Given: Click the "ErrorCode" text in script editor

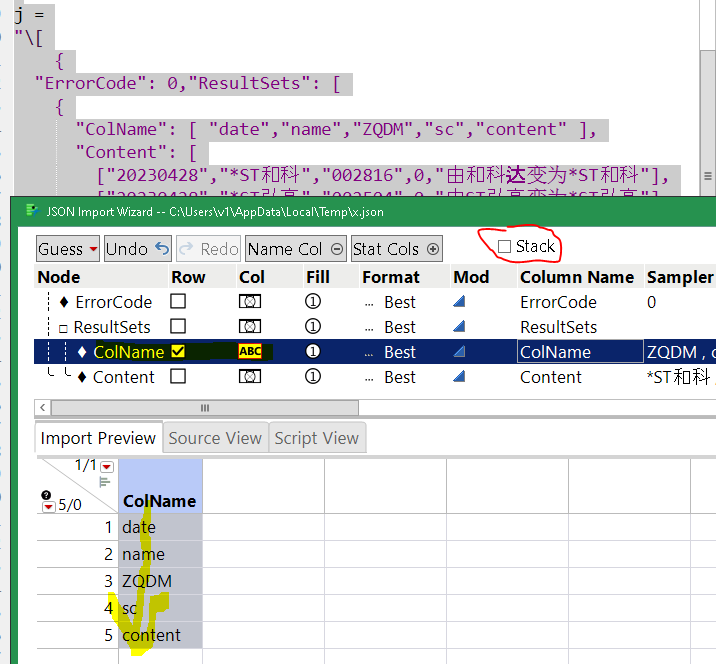Looking at the screenshot, I should click(x=90, y=83).
